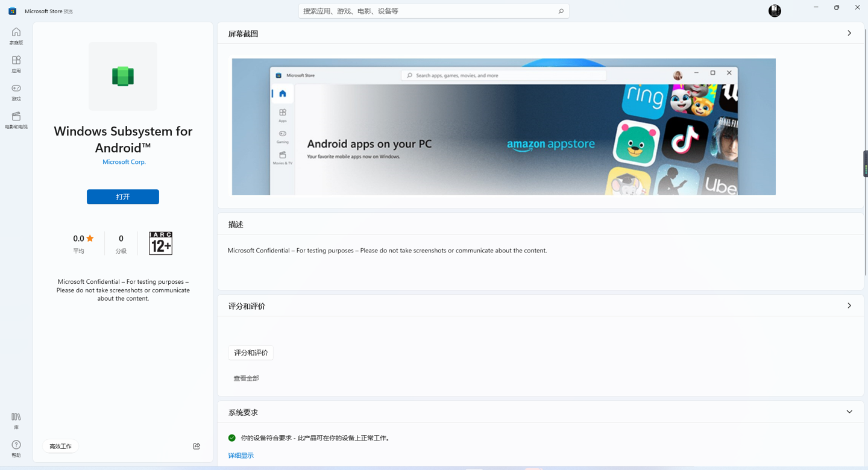This screenshot has width=868, height=470.
Task: Click the blue Open app button
Action: (x=123, y=196)
